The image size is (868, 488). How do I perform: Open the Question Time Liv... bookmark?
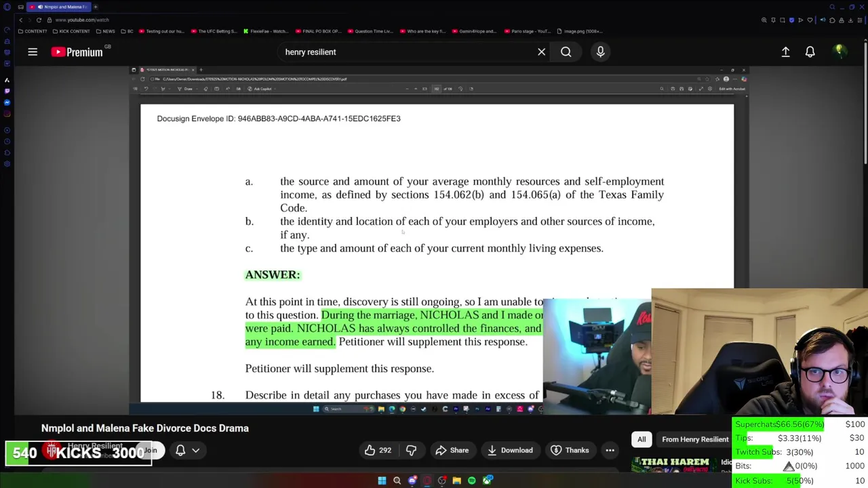370,31
